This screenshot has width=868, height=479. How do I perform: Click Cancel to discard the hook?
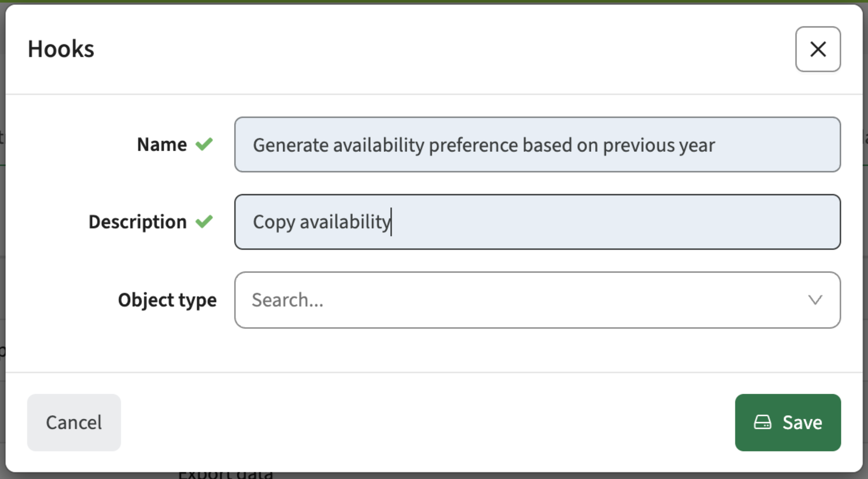(74, 422)
